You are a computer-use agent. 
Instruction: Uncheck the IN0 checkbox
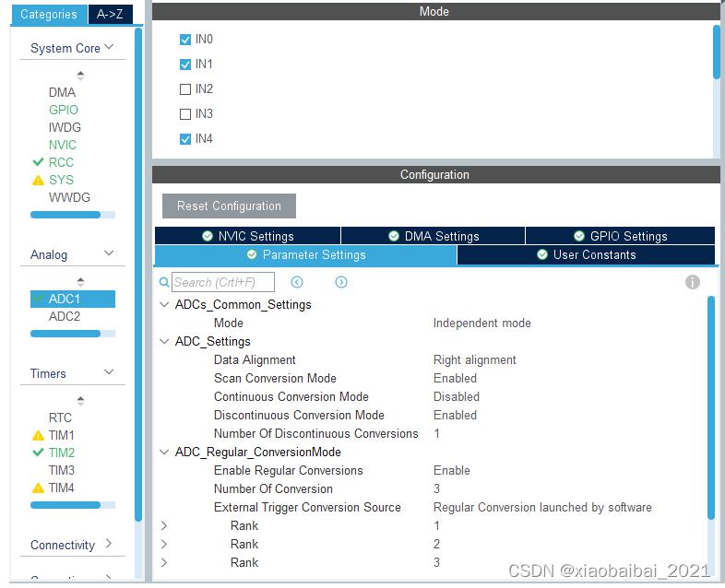click(x=185, y=40)
